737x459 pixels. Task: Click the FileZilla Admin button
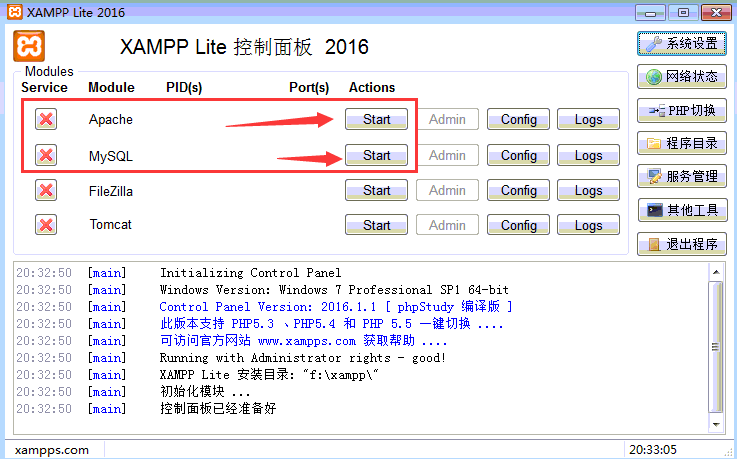coord(447,190)
